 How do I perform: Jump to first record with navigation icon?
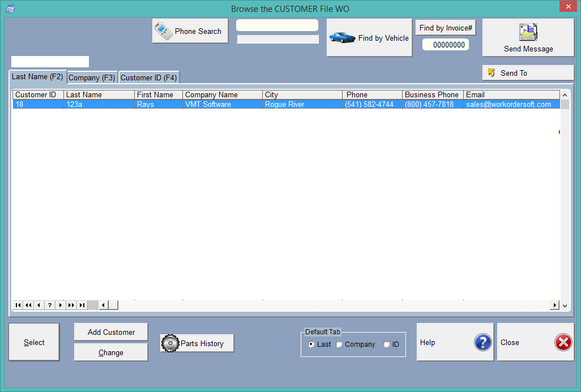[x=18, y=305]
